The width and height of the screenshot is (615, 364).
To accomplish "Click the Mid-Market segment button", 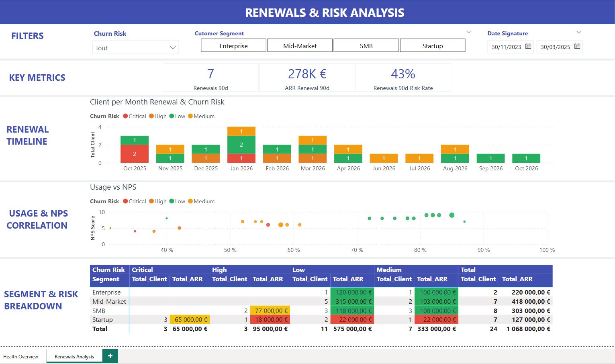I will click(300, 45).
